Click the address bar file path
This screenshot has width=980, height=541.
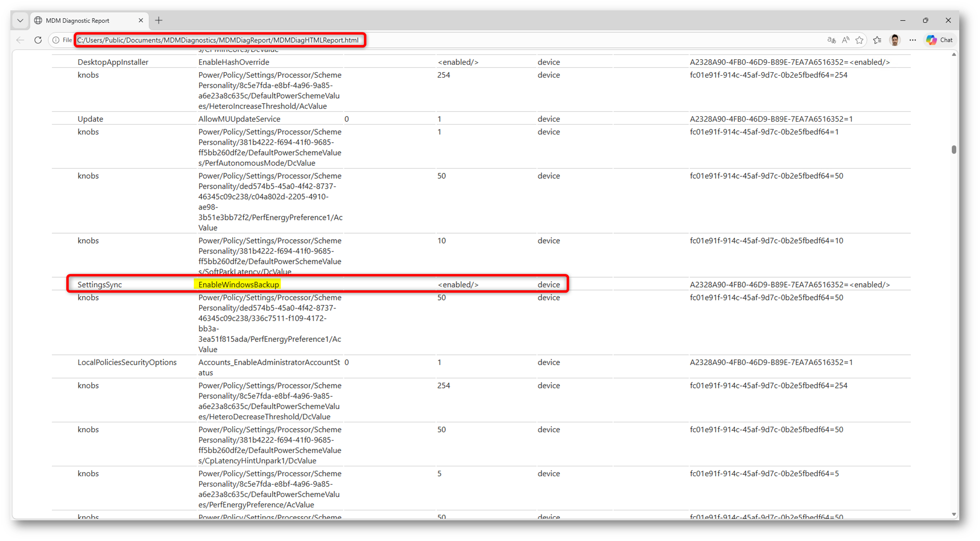[x=217, y=40]
